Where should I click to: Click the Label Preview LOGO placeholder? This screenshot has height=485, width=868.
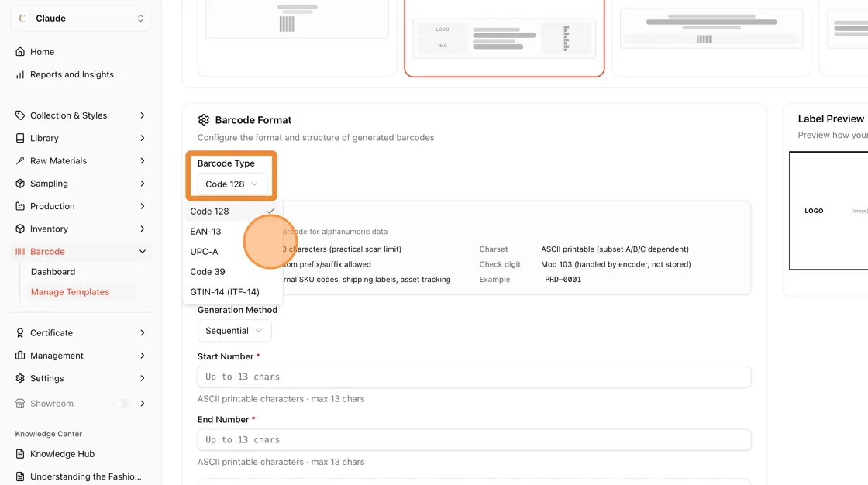point(814,211)
